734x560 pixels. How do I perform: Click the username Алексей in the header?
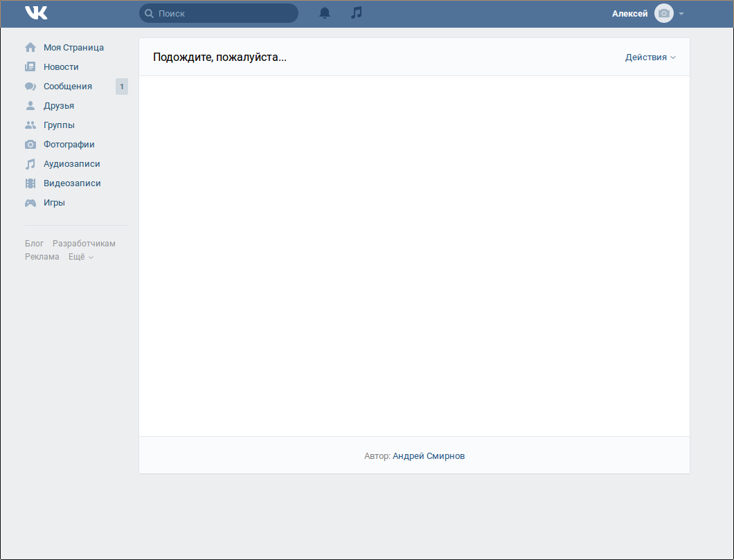click(629, 14)
